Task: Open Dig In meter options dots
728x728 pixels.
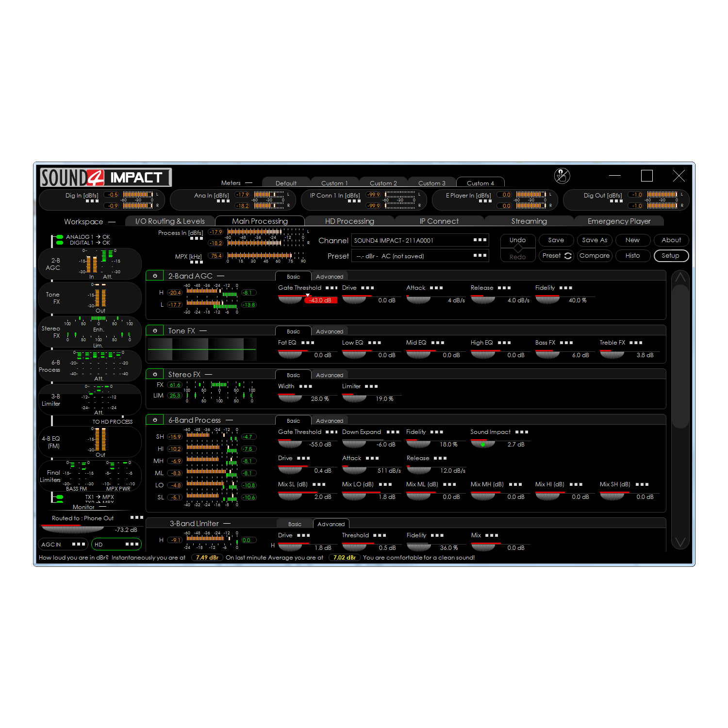Action: pos(92,201)
